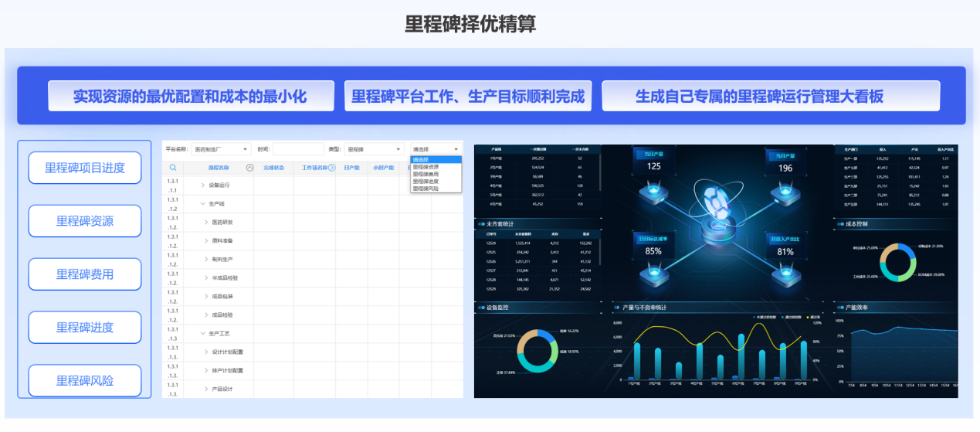Screen dimensions: 980x432
Task: Open the 类型 dropdown showing 里程碑
Action: [374, 149]
